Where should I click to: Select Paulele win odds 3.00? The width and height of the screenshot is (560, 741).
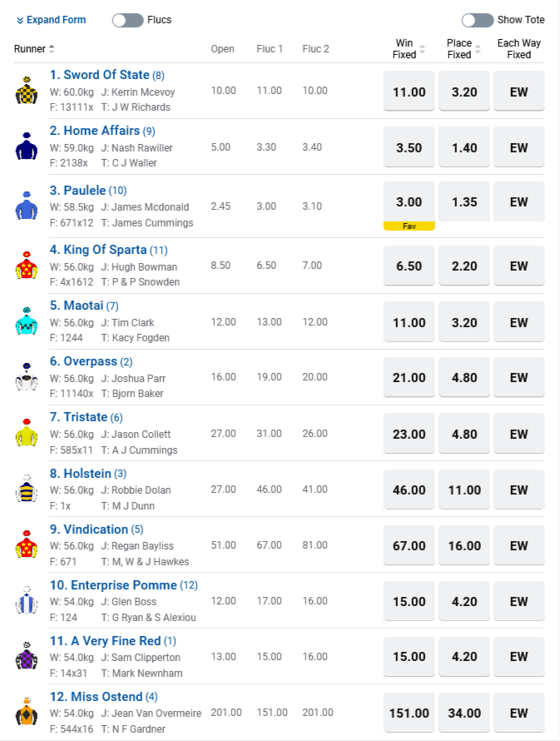click(x=409, y=202)
